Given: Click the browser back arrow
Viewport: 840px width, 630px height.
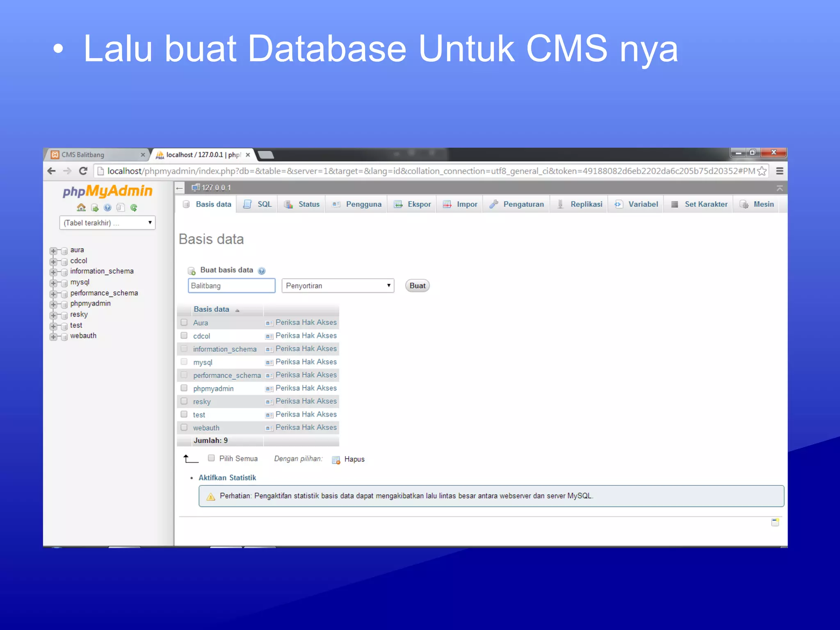Looking at the screenshot, I should [x=51, y=171].
